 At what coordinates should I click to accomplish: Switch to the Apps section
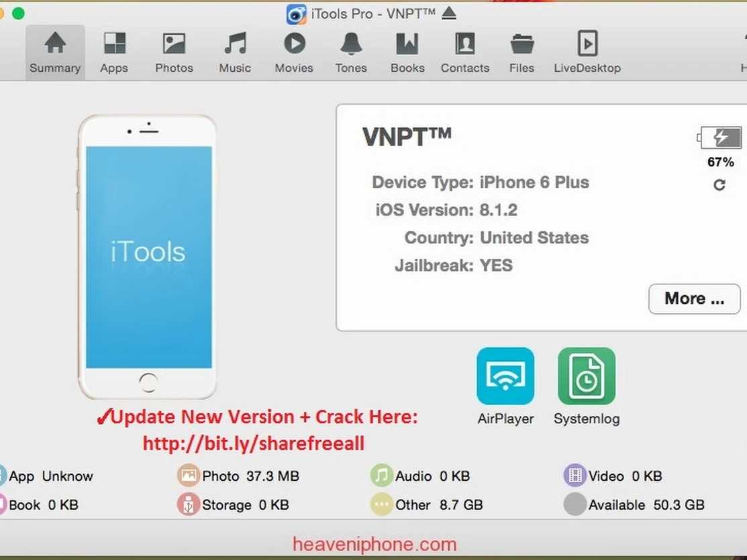(114, 52)
